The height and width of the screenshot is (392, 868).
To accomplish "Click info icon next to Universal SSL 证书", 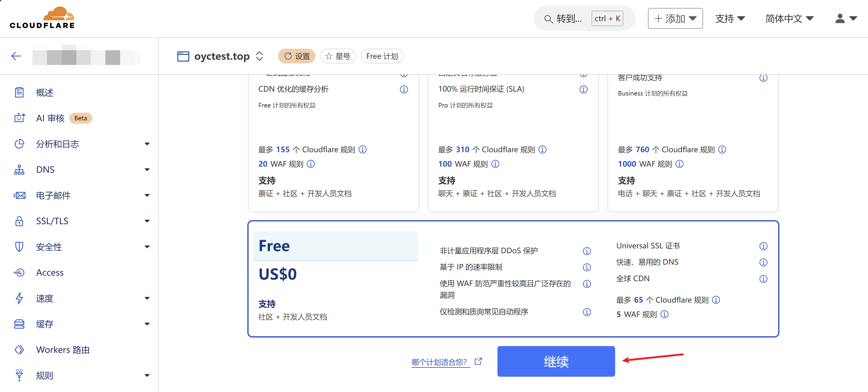I will click(x=763, y=246).
